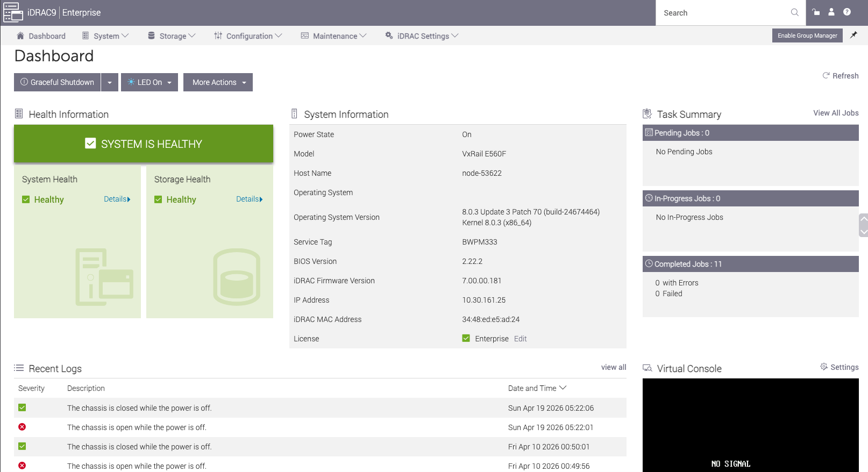Click Enable Group Manager button
Viewport: 868px width, 472px height.
pyautogui.click(x=807, y=35)
